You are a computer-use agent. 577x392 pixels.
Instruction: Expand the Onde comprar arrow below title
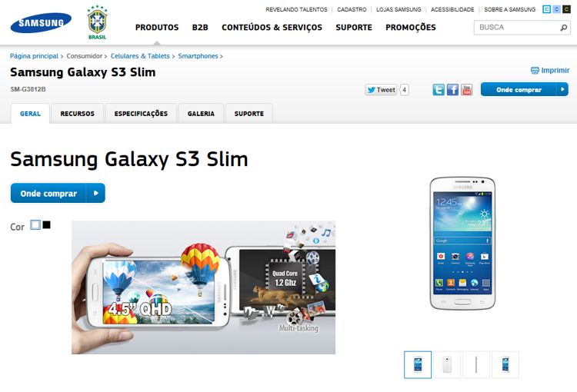(96, 193)
